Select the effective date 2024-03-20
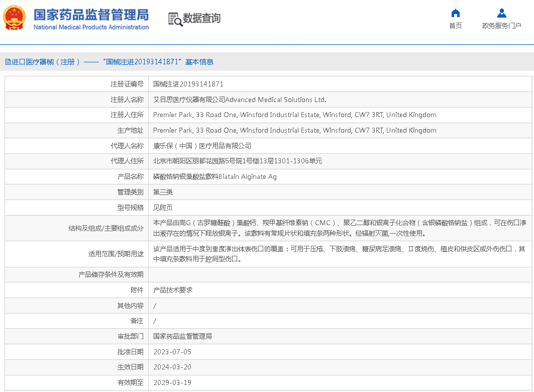 tap(172, 367)
